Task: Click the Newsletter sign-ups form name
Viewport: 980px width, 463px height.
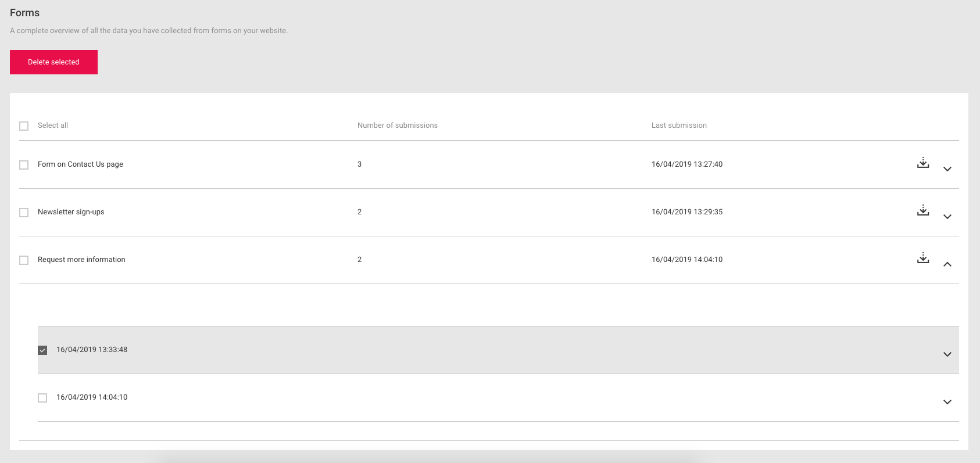Action: click(x=71, y=212)
